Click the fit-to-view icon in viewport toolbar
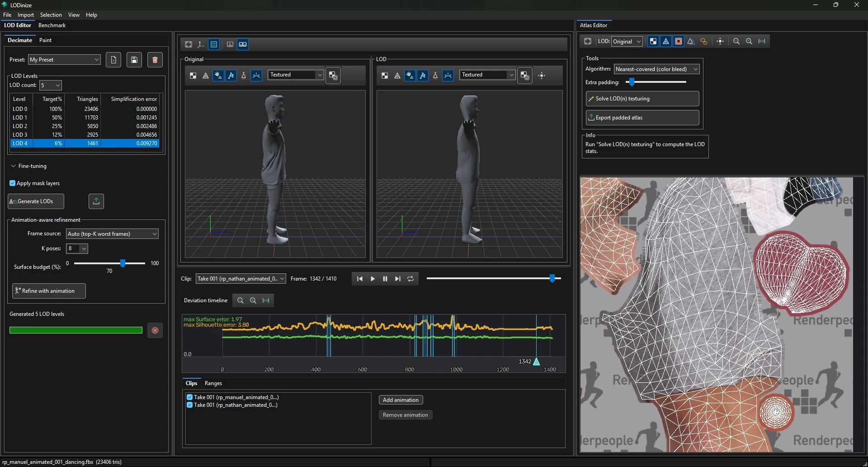 (x=189, y=44)
